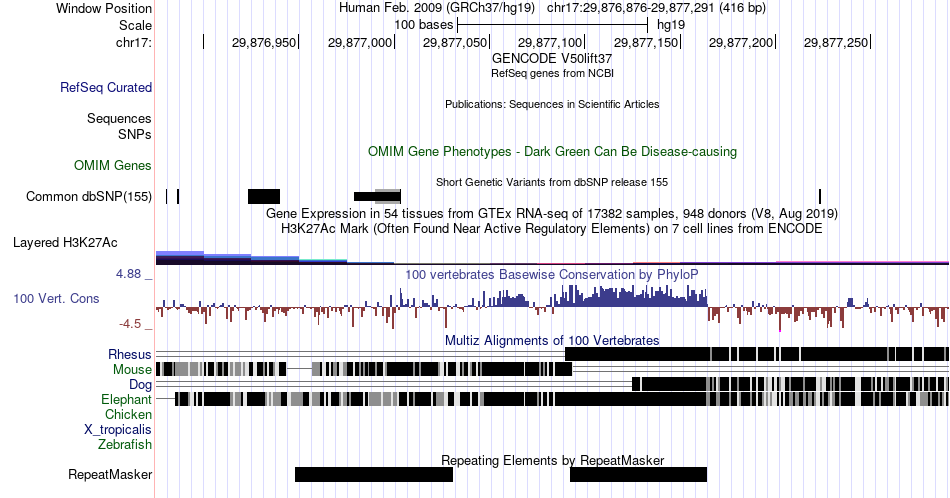Open the GTEx Gene Expression track title

(552, 214)
